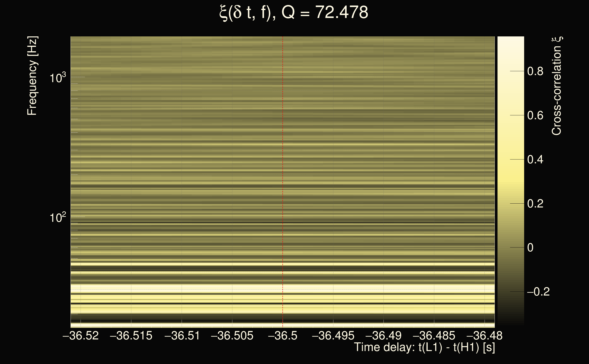
Task: Click the 0.8 color bar tick label
Action: 535,71
